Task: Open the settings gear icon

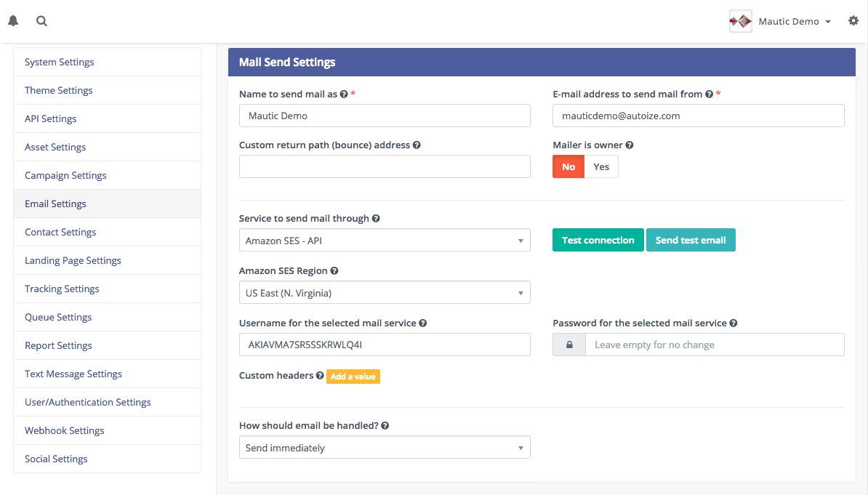Action: pos(853,20)
